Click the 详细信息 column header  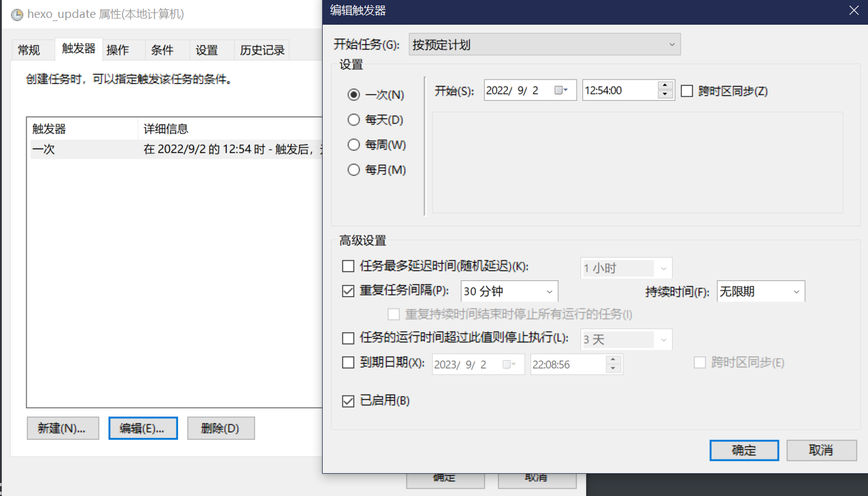pyautogui.click(x=231, y=129)
